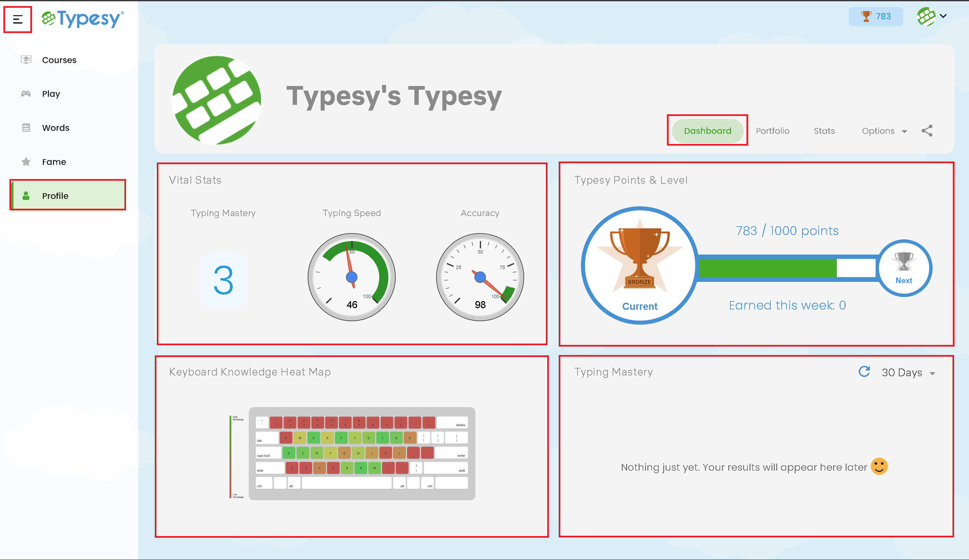The width and height of the screenshot is (969, 560).
Task: Open the Fame page
Action: click(x=68, y=162)
